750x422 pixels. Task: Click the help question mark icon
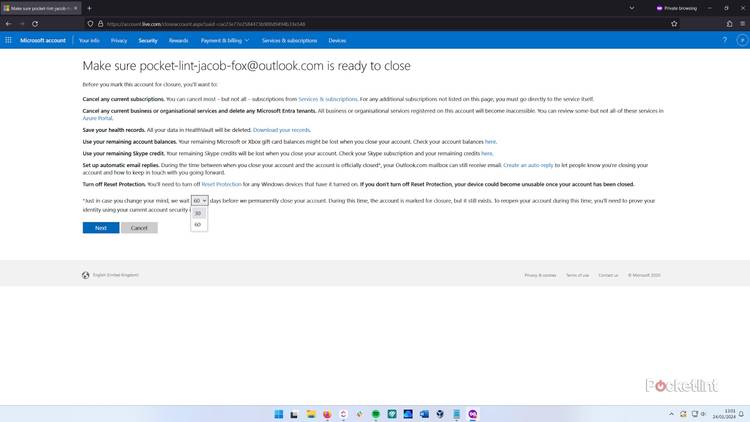[x=725, y=40]
